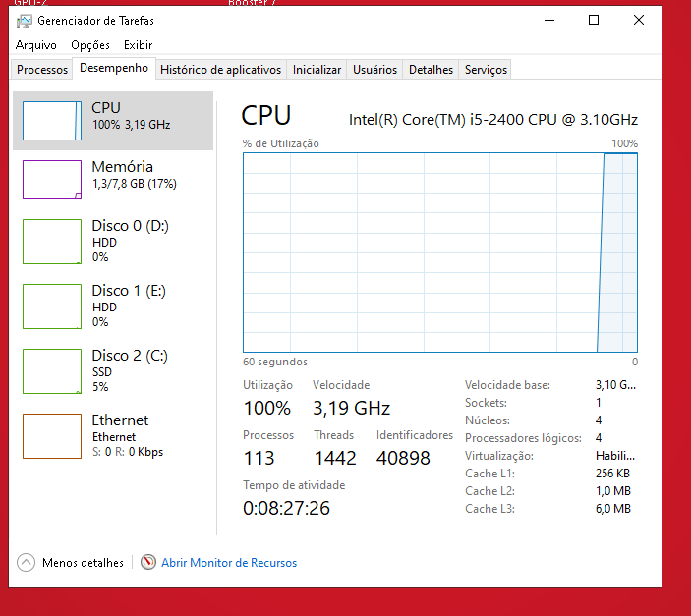Viewport: 691px width, 616px height.
Task: Switch to the Inicializar tab
Action: [x=317, y=70]
